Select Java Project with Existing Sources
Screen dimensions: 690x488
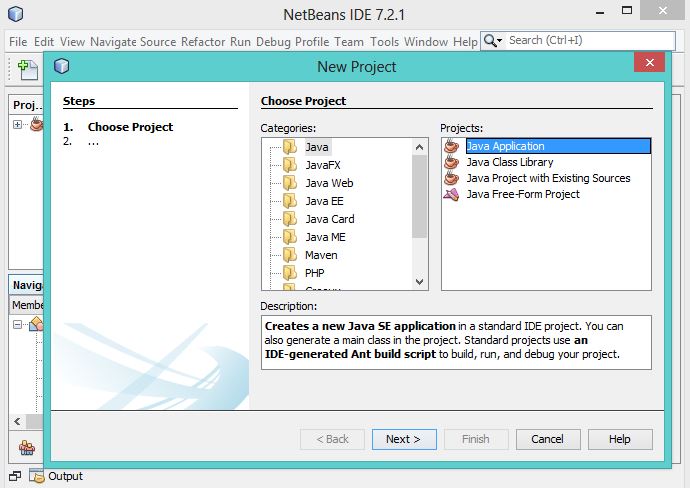coord(548,178)
